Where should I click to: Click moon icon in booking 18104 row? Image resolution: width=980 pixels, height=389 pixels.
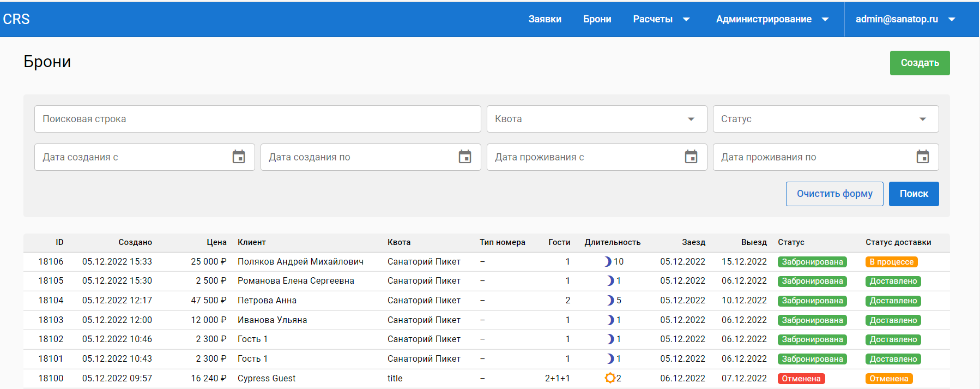point(610,301)
